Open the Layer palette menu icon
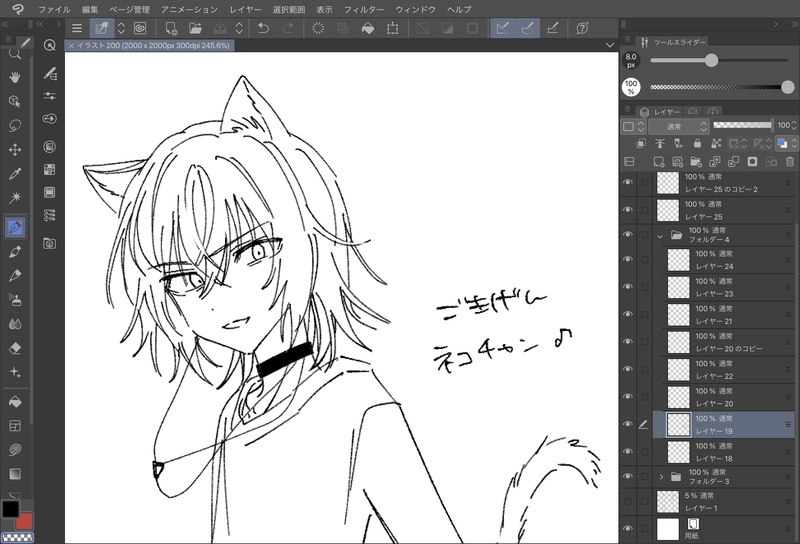The height and width of the screenshot is (544, 800). tap(628, 110)
